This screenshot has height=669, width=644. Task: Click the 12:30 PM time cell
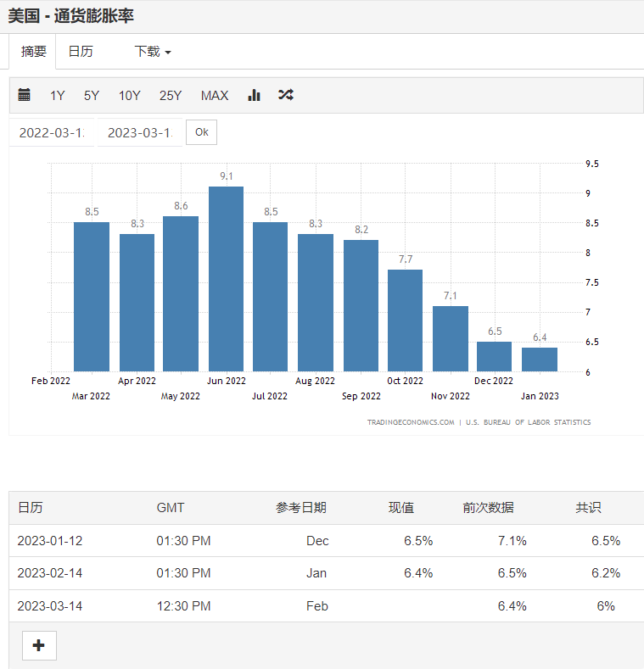click(x=183, y=606)
